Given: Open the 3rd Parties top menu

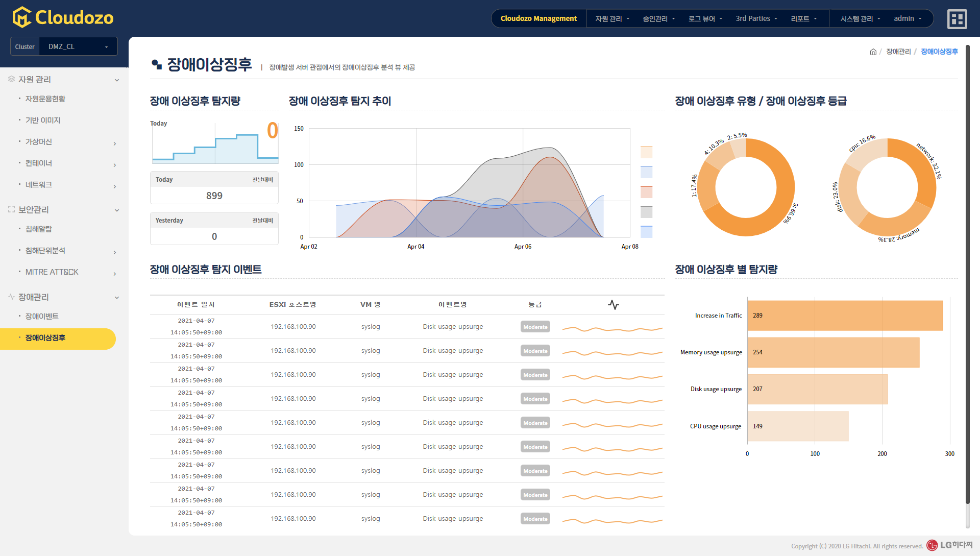Looking at the screenshot, I should [x=756, y=18].
